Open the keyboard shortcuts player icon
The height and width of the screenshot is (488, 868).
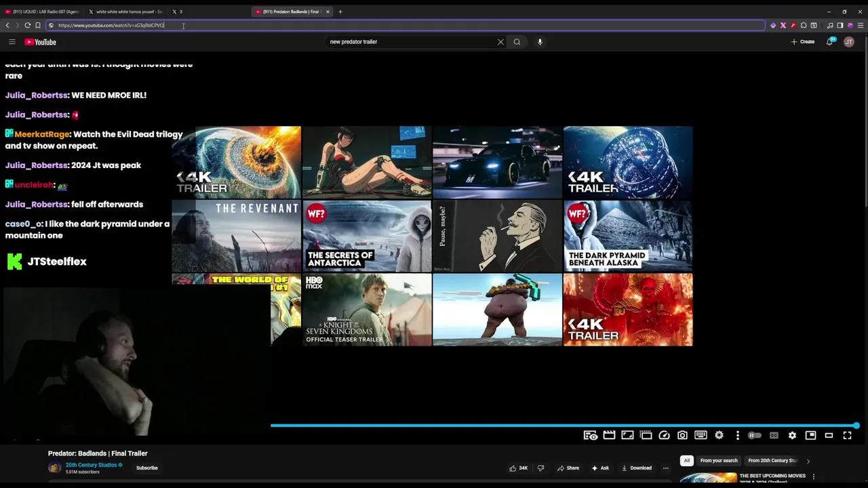click(x=701, y=435)
